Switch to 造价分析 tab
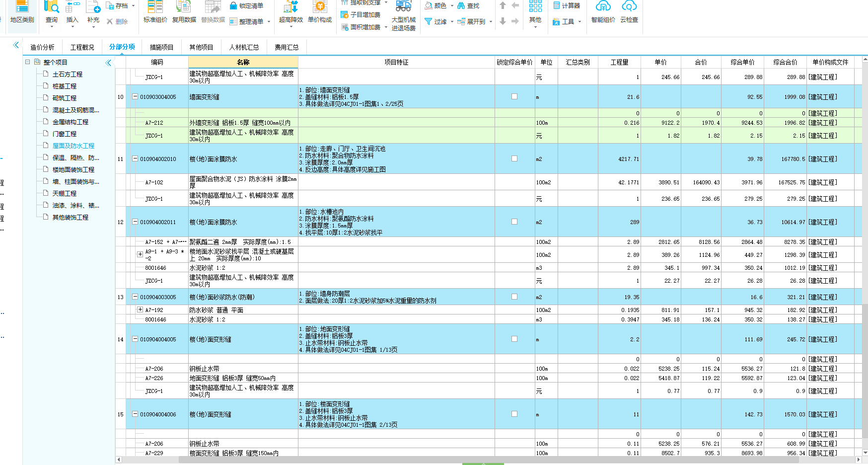This screenshot has width=868, height=465. pyautogui.click(x=42, y=47)
